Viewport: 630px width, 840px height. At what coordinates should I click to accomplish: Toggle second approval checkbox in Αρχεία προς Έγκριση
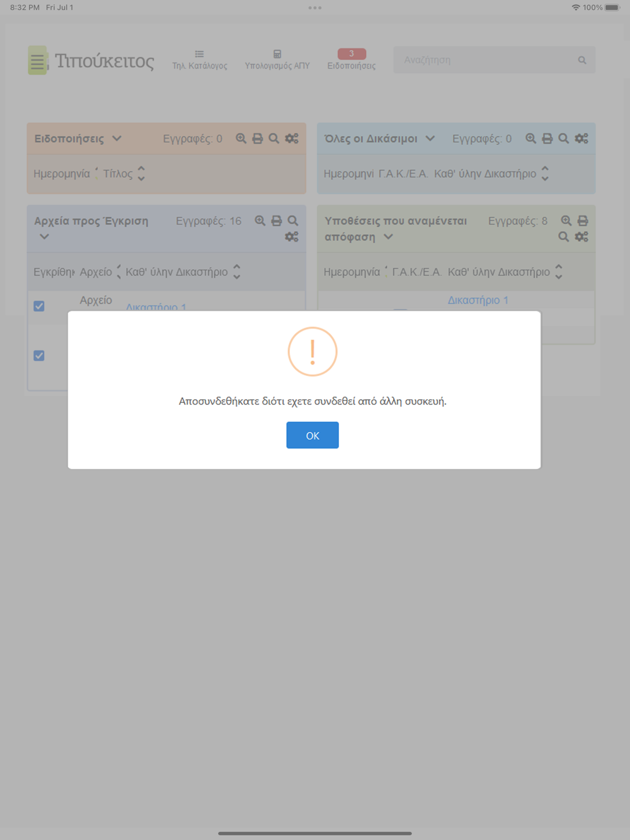pyautogui.click(x=39, y=356)
